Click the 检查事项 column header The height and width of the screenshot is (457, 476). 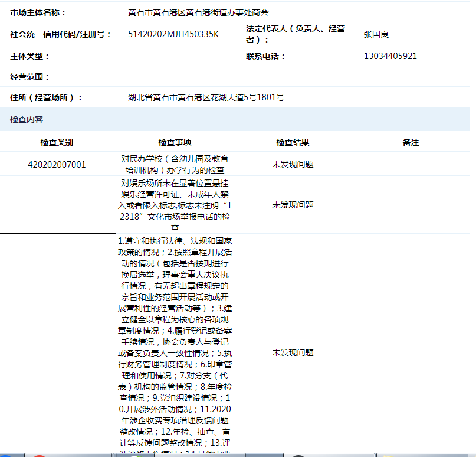click(x=175, y=142)
